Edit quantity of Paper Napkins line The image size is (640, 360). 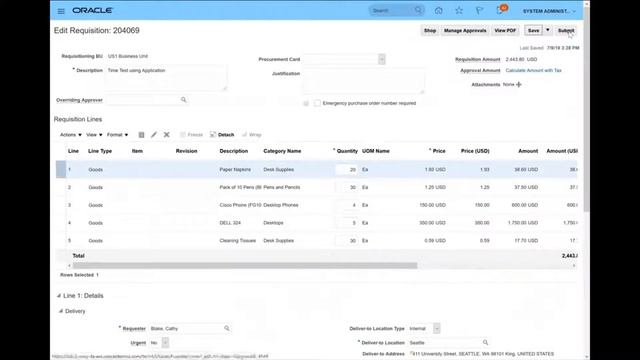346,169
